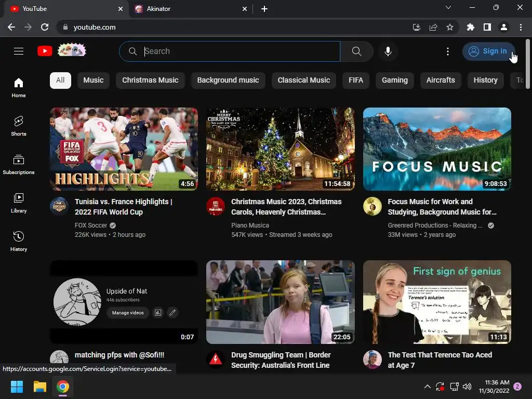532x399 pixels.
Task: Open the Border Security video thumbnail
Action: [x=281, y=302]
